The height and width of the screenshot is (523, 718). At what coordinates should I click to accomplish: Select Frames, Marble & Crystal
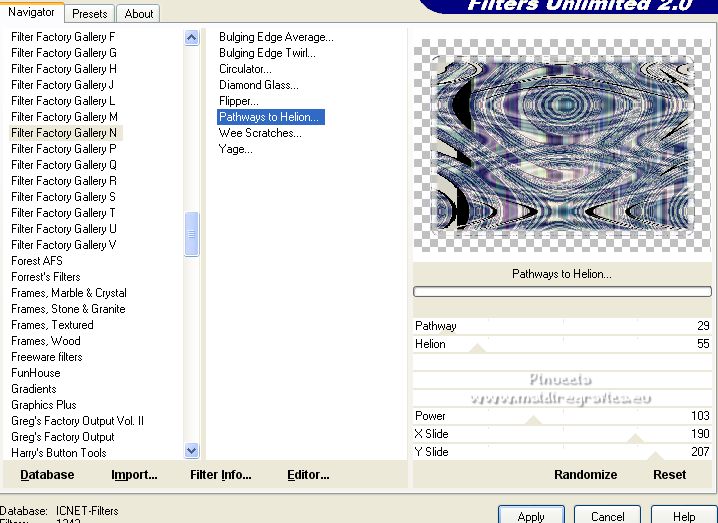(69, 293)
